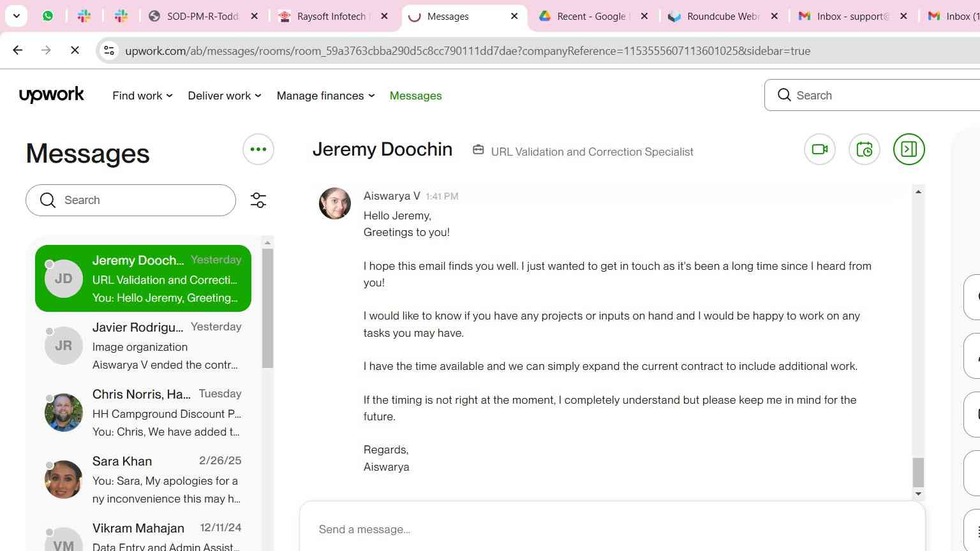Image resolution: width=980 pixels, height=551 pixels.
Task: Click the chat scrollbar thumb
Action: 918,473
